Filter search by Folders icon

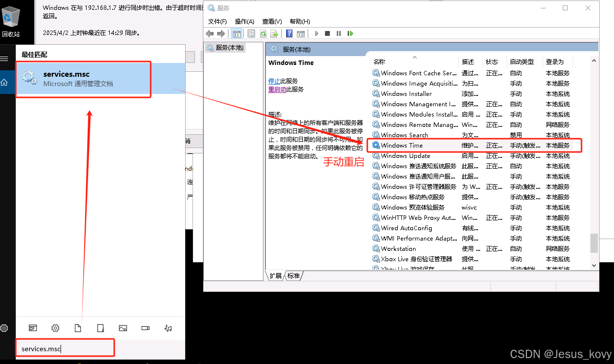click(x=100, y=328)
